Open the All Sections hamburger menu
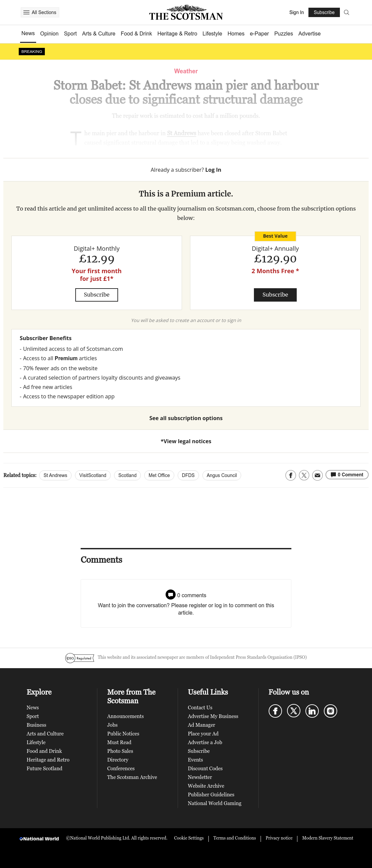Image resolution: width=372 pixels, height=868 pixels. (40, 12)
